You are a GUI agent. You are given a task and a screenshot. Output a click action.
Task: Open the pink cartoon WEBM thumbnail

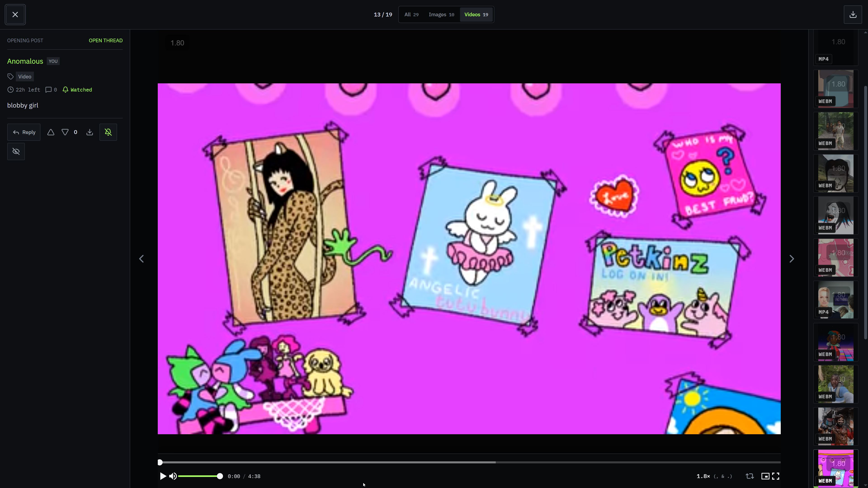click(836, 258)
